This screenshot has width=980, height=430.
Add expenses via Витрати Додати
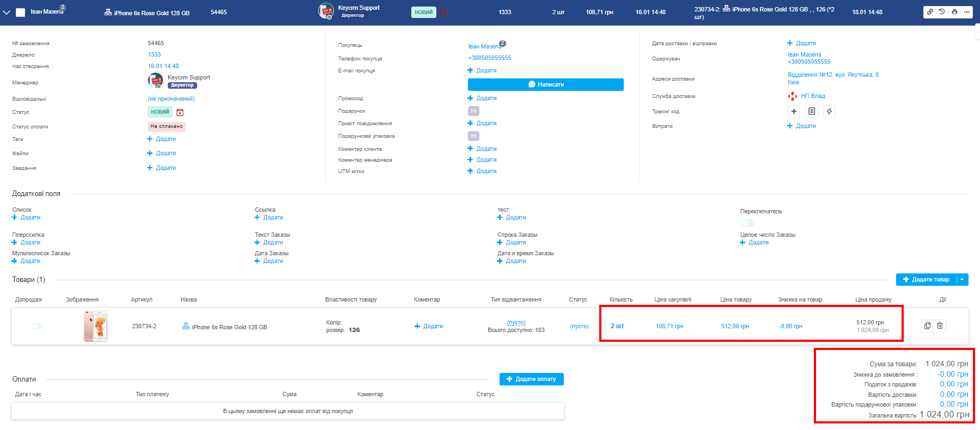(x=801, y=126)
